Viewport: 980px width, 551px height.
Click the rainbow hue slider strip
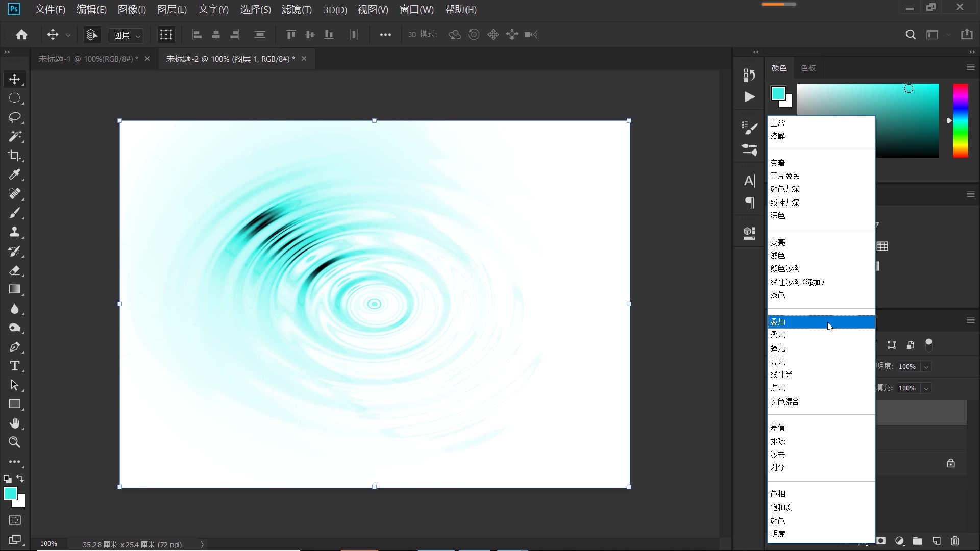pyautogui.click(x=961, y=120)
